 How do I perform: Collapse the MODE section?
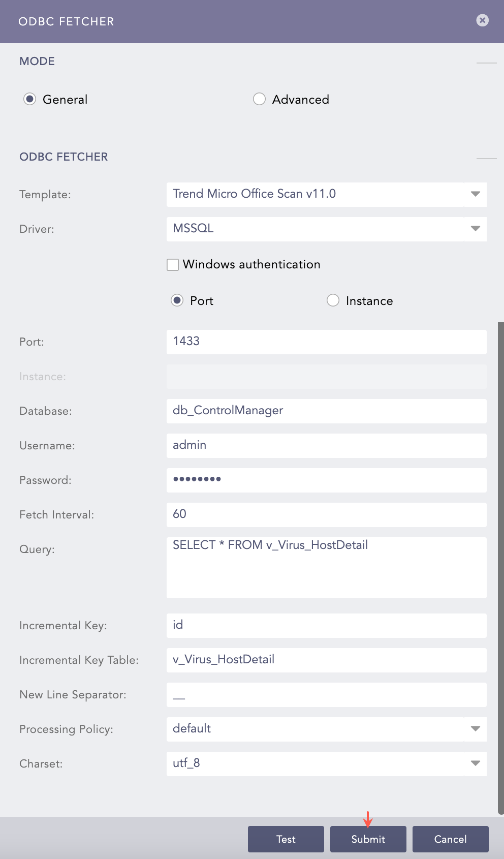pyautogui.click(x=486, y=63)
